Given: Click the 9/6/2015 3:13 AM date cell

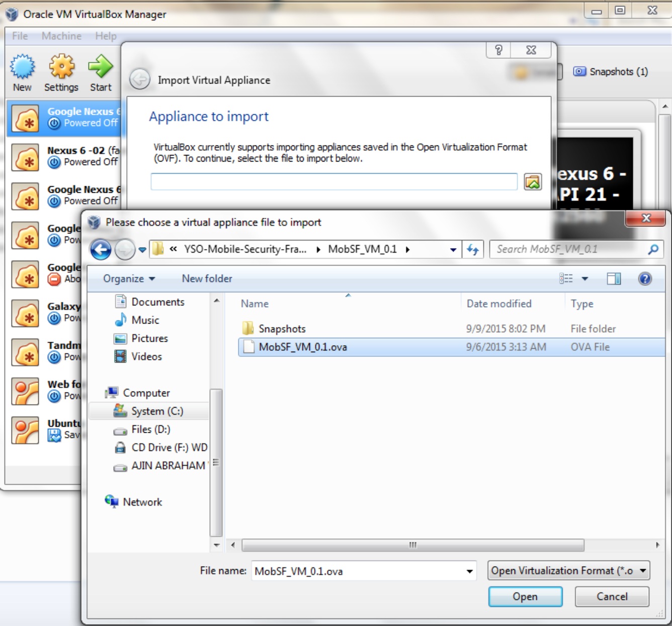Looking at the screenshot, I should (x=506, y=347).
